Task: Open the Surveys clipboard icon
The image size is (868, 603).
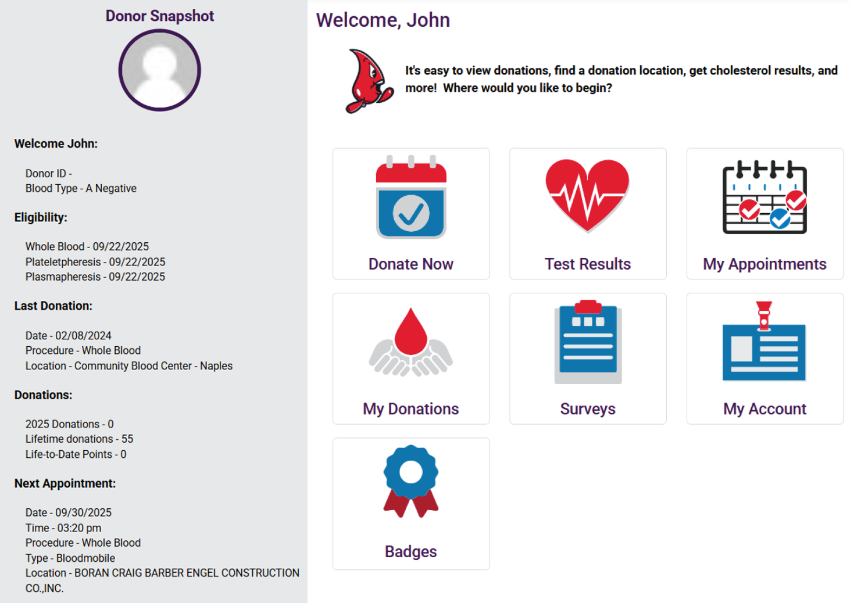Action: tap(587, 342)
